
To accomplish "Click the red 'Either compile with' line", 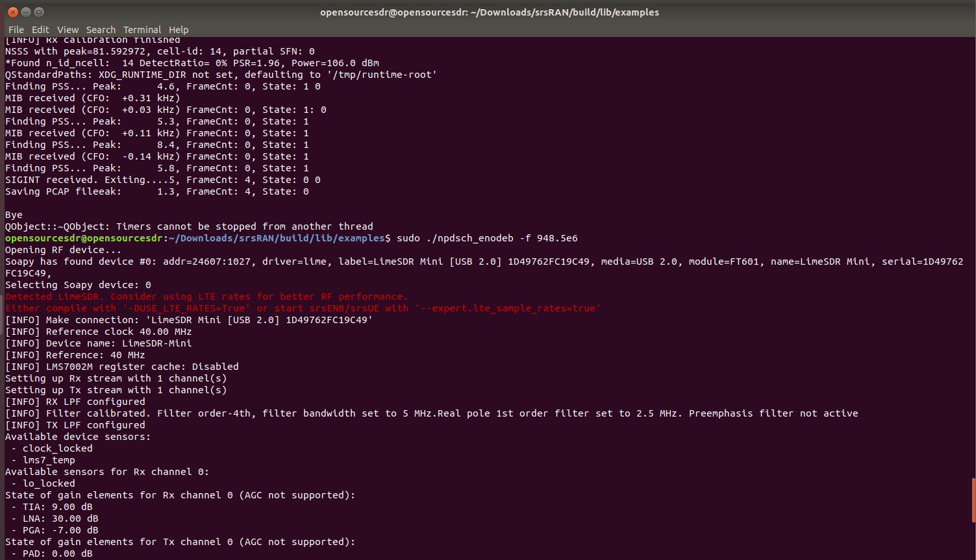I will point(303,308).
